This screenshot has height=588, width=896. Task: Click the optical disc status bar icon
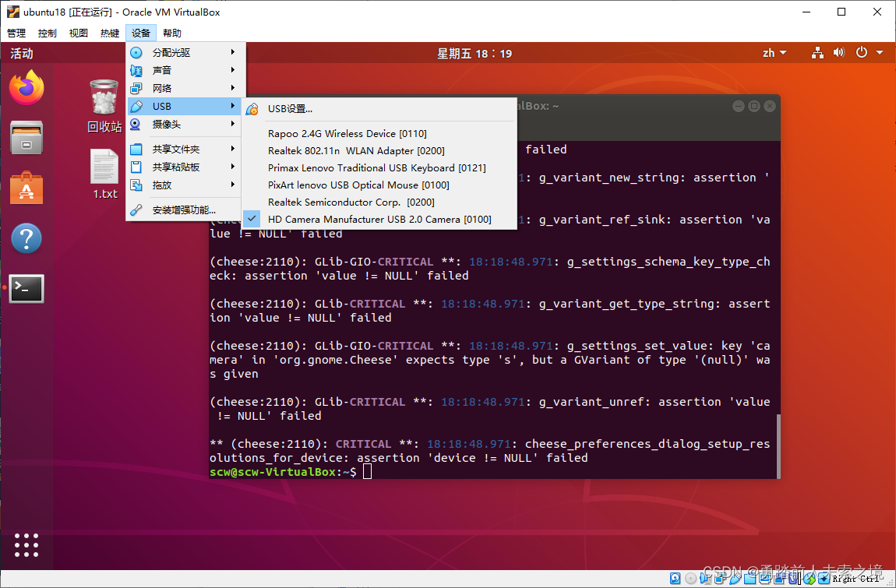point(691,579)
